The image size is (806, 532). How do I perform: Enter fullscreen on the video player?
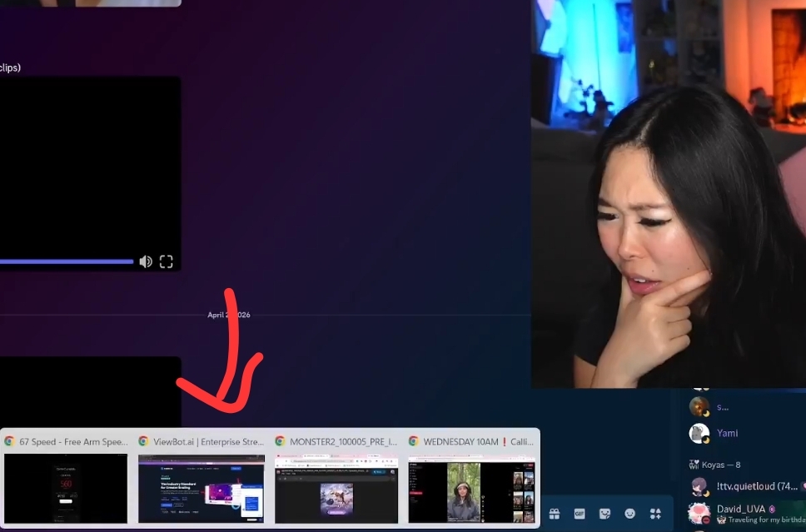click(x=166, y=261)
